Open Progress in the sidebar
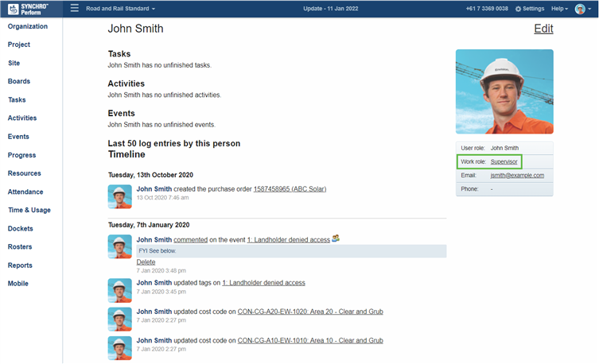The width and height of the screenshot is (599, 364). 21,155
